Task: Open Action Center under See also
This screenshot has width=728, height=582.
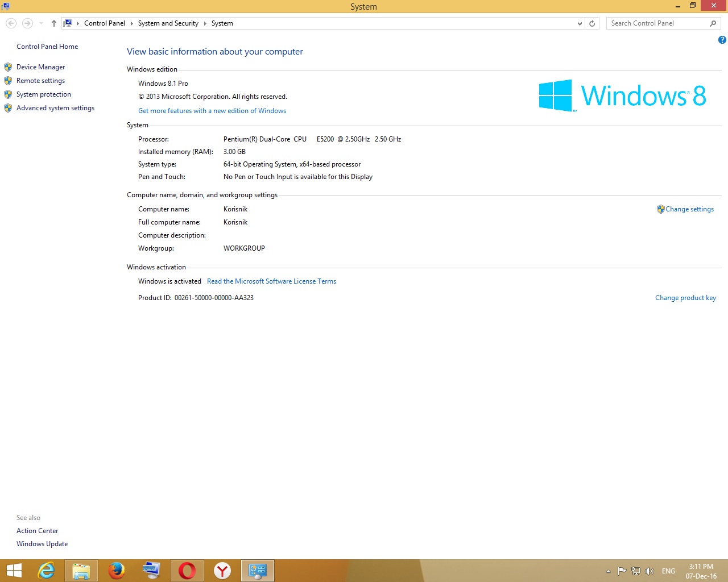Action: point(37,531)
